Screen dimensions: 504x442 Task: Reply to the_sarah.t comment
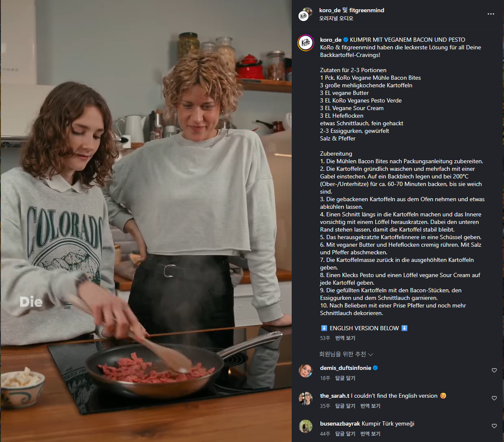(x=345, y=406)
